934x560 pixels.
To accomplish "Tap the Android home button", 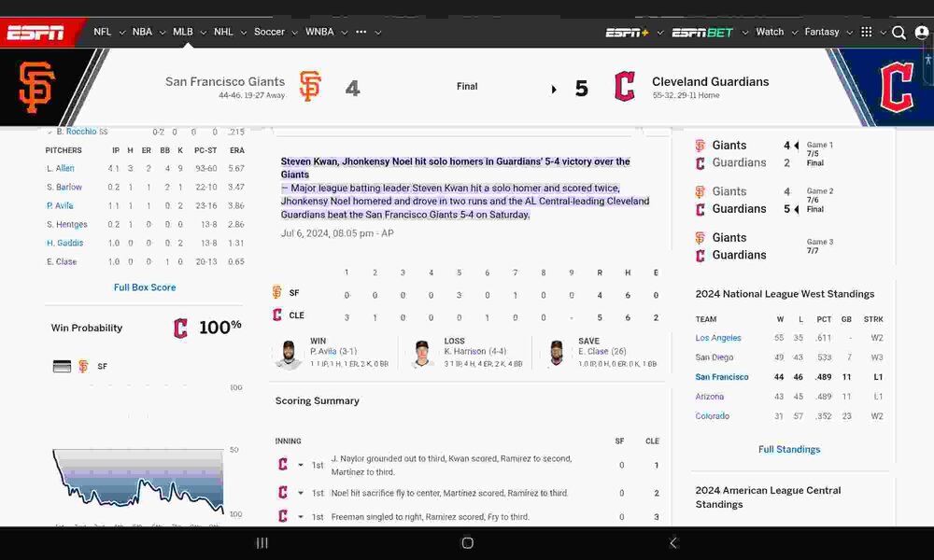I will pyautogui.click(x=468, y=543).
